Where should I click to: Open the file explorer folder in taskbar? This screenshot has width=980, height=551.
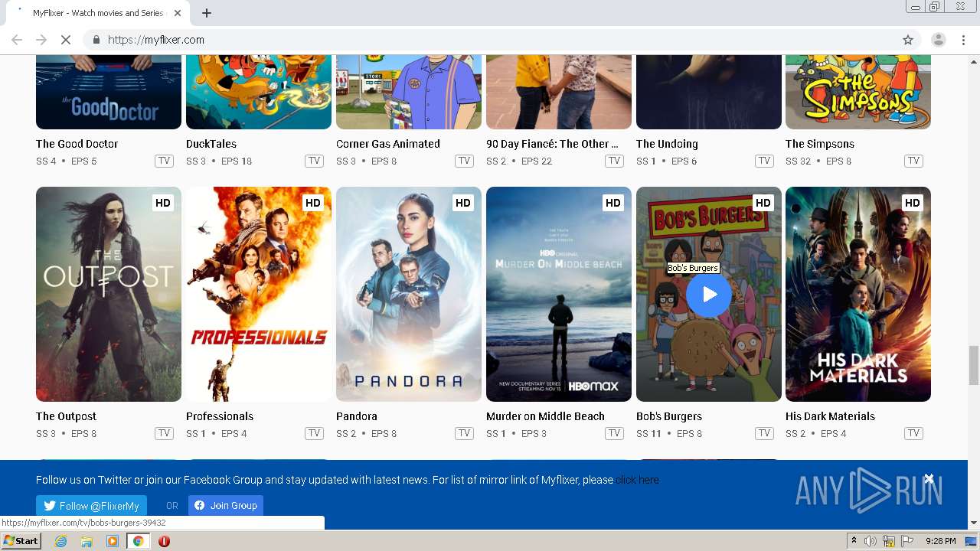coord(87,541)
